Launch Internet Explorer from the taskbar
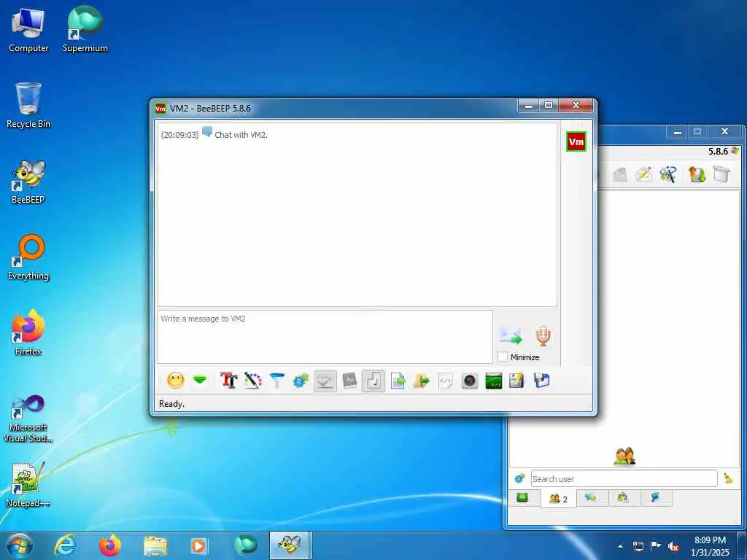Image resolution: width=747 pixels, height=560 pixels. pyautogui.click(x=64, y=545)
